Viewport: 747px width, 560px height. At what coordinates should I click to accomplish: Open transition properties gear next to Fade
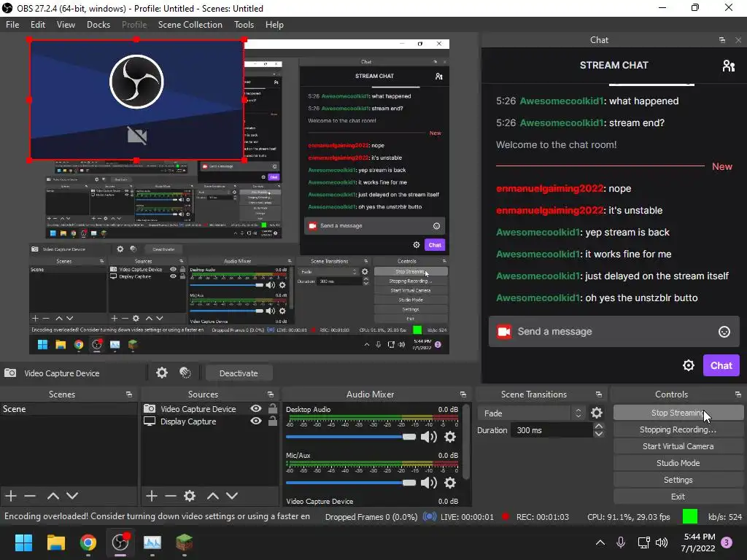(x=597, y=413)
